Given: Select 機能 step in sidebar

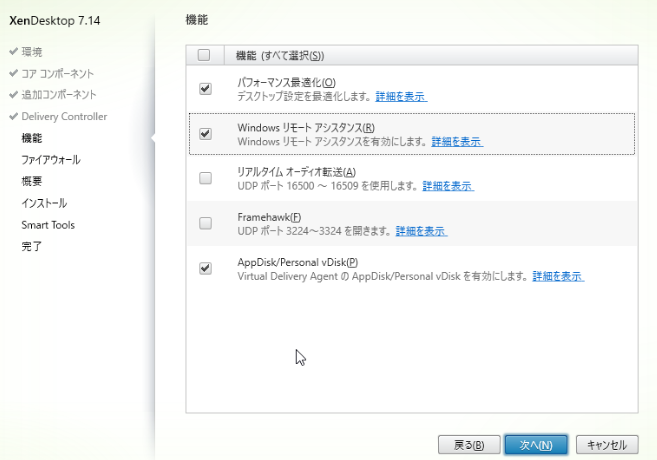Looking at the screenshot, I should [x=32, y=138].
